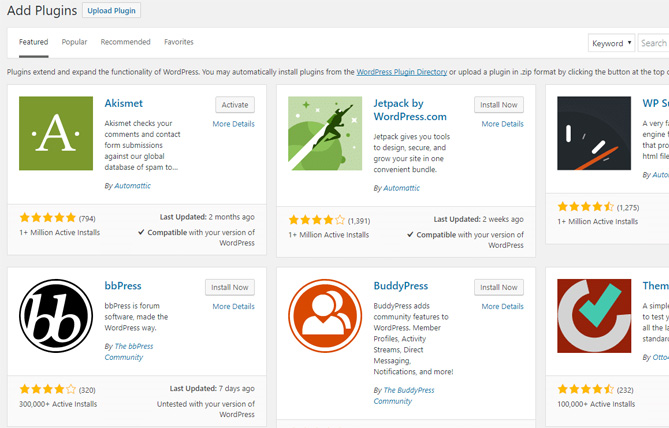Switch to the Featured tab
The image size is (669, 428).
click(33, 42)
